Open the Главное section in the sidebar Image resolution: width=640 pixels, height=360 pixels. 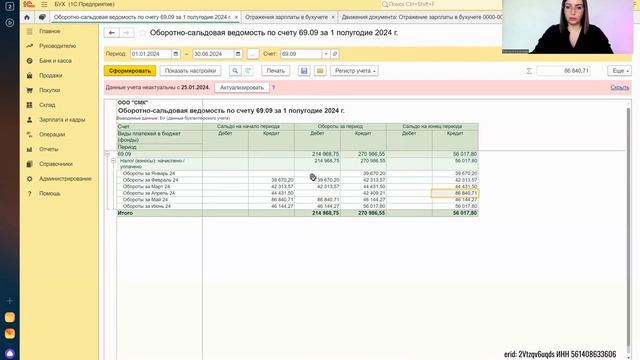coord(50,31)
